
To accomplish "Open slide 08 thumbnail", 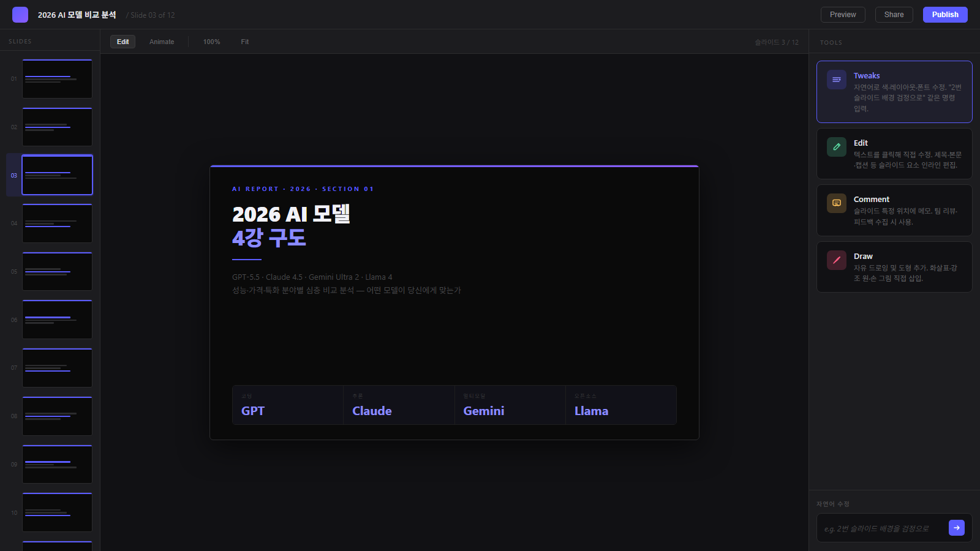I will click(57, 416).
